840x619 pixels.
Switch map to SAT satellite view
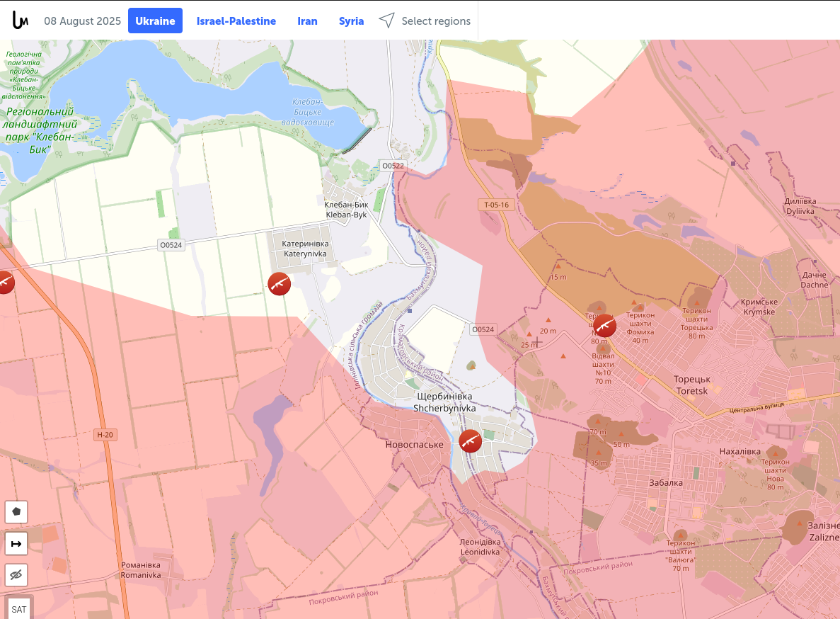coord(18,609)
